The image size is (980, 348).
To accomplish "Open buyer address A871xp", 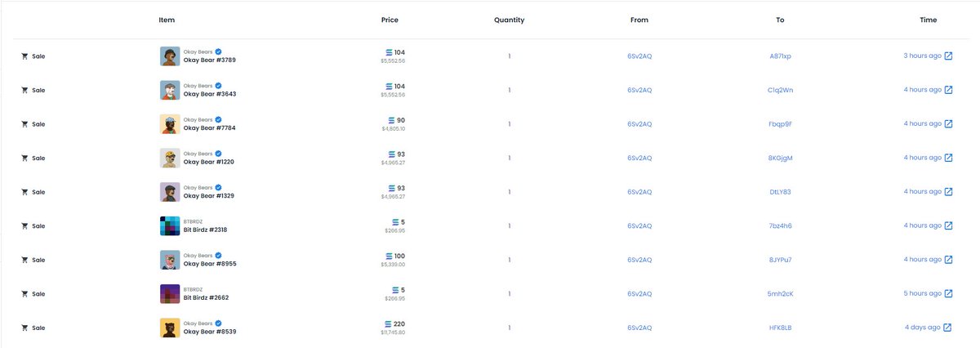I will [x=781, y=56].
